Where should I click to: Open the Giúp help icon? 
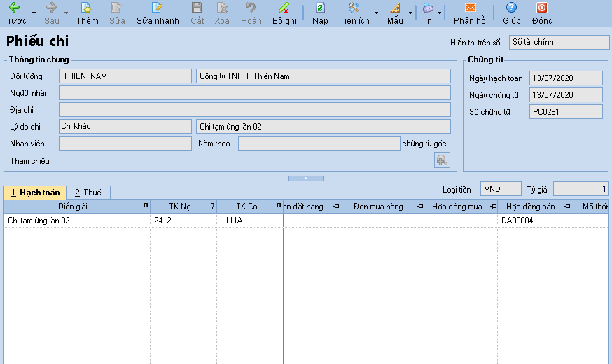coord(512,8)
